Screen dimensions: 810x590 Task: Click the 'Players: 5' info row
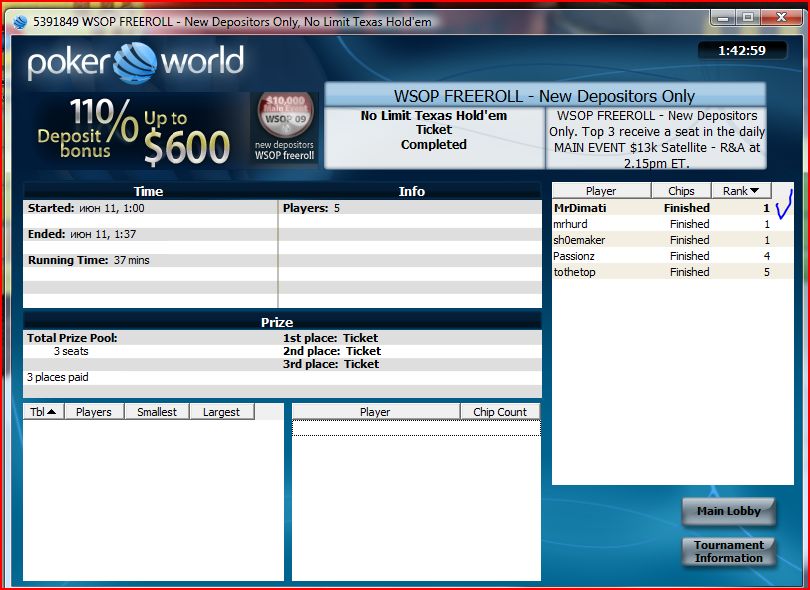[410, 208]
